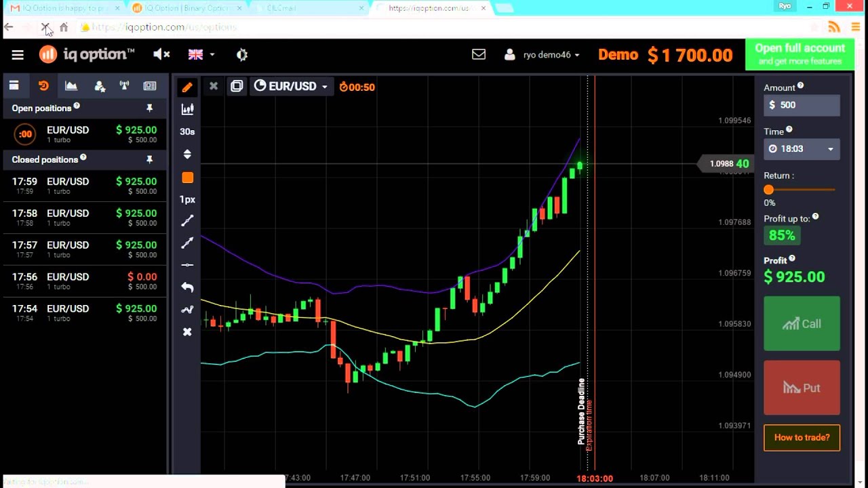
Task: Click the browser home icon
Action: 64,27
